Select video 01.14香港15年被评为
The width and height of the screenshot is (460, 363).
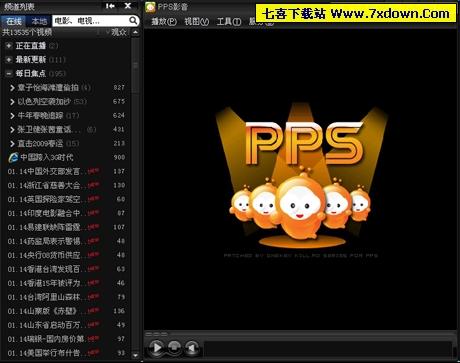[66, 283]
